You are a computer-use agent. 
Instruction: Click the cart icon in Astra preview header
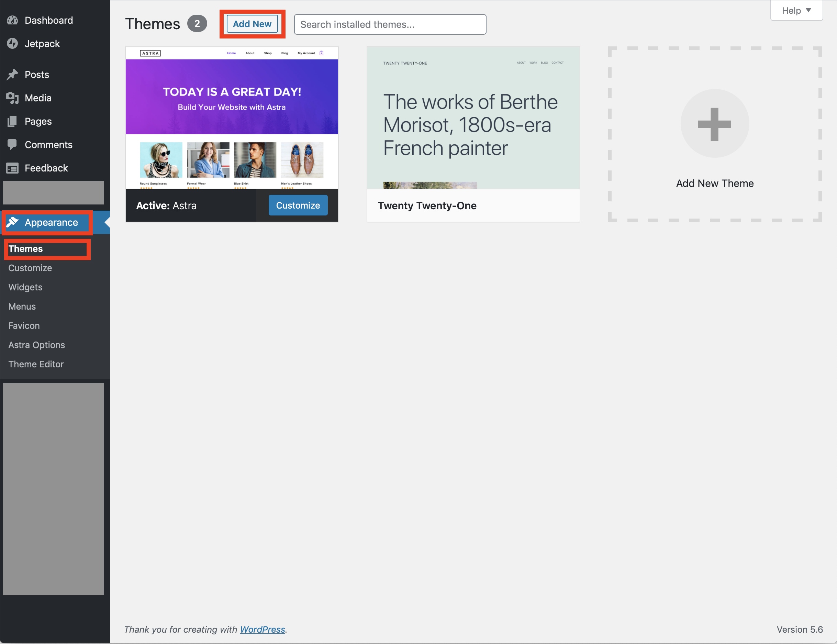[322, 53]
